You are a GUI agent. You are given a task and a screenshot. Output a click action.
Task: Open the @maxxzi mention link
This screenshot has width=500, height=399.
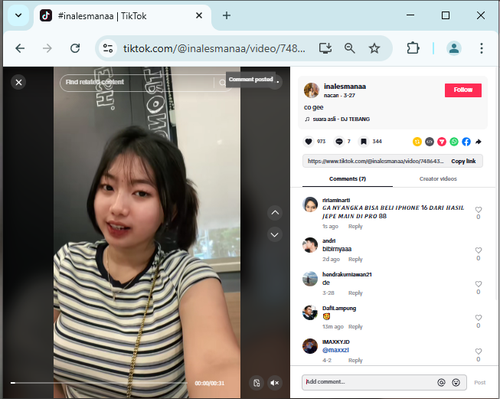pyautogui.click(x=335, y=350)
